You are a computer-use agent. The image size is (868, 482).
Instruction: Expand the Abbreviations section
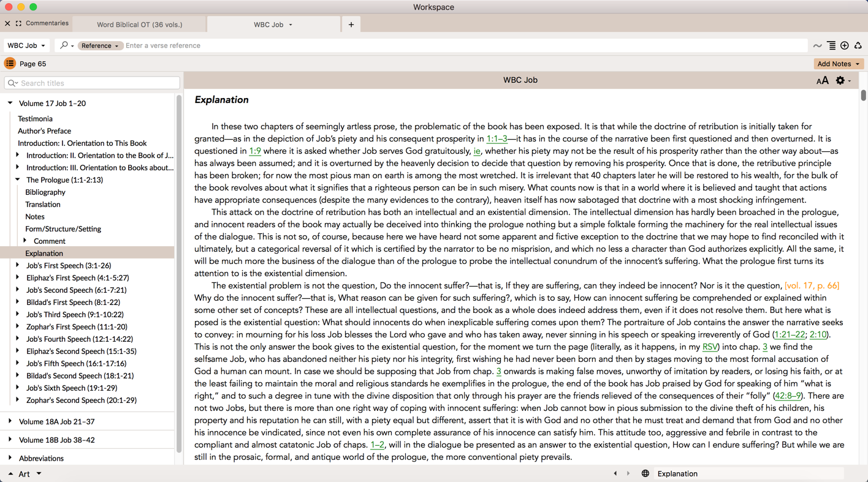point(10,458)
